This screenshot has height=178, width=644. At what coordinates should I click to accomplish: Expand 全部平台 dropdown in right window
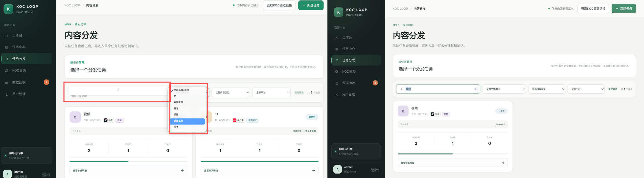click(x=586, y=89)
